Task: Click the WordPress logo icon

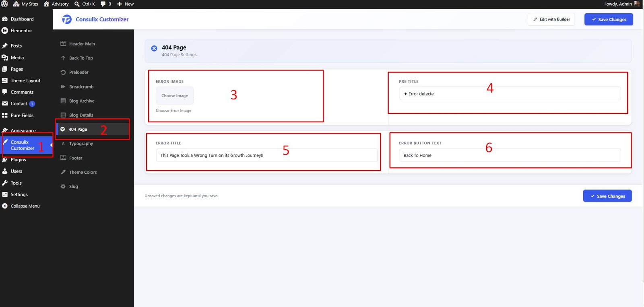Action: [x=4, y=4]
